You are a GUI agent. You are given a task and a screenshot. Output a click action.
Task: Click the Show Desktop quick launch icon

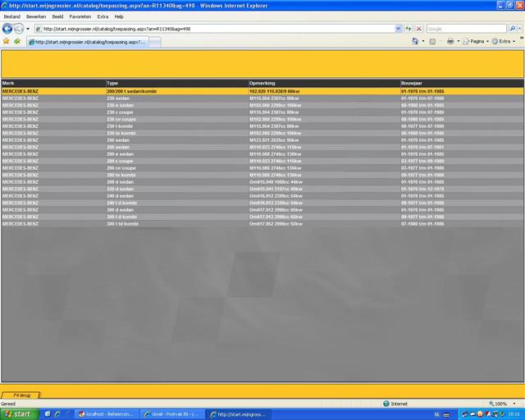[x=48, y=414]
